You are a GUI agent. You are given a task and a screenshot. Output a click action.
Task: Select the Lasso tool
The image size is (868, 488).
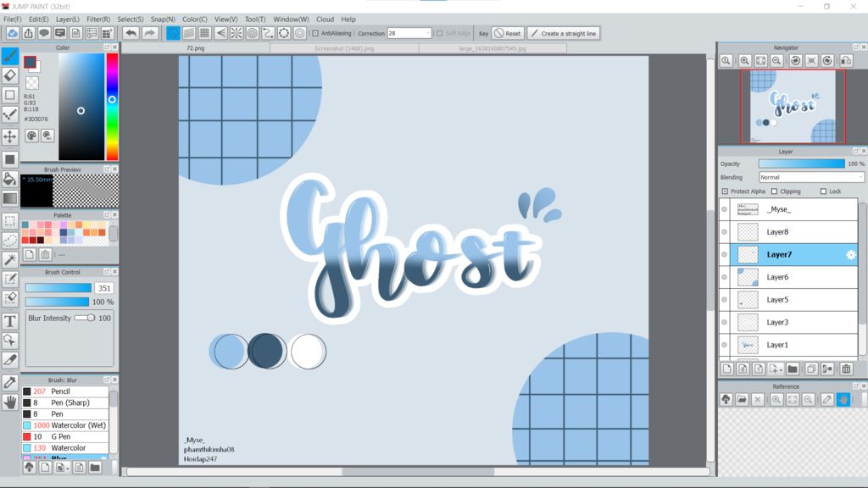coord(10,240)
